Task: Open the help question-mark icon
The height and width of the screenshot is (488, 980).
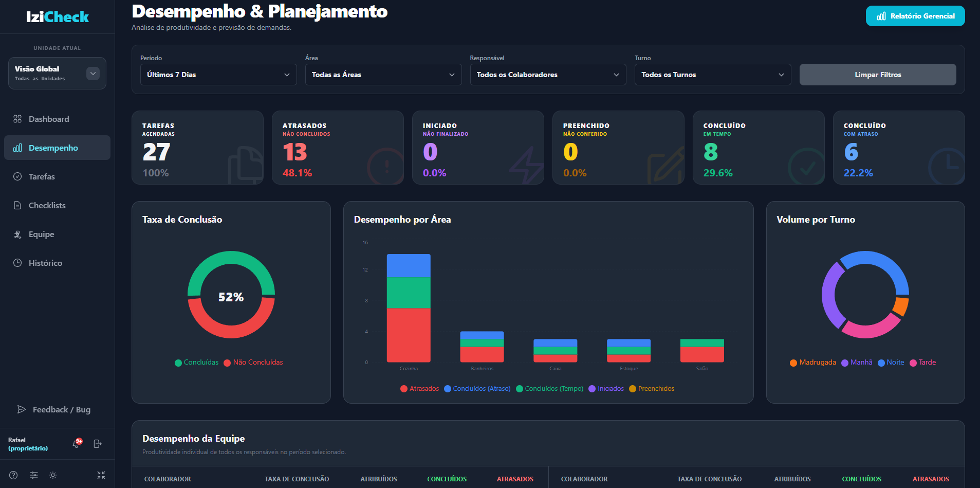Action: 14,475
